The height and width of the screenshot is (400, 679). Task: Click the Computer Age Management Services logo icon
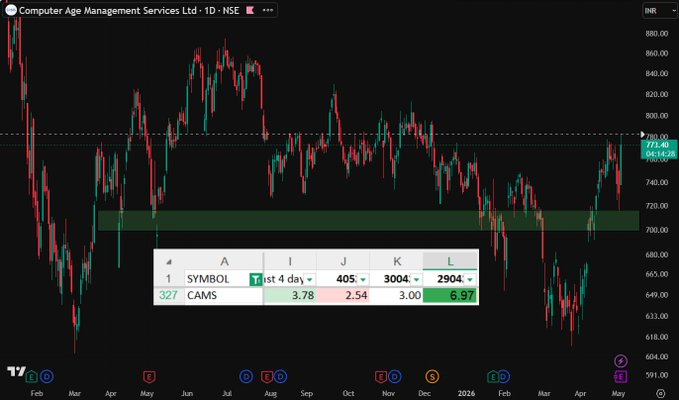11,10
